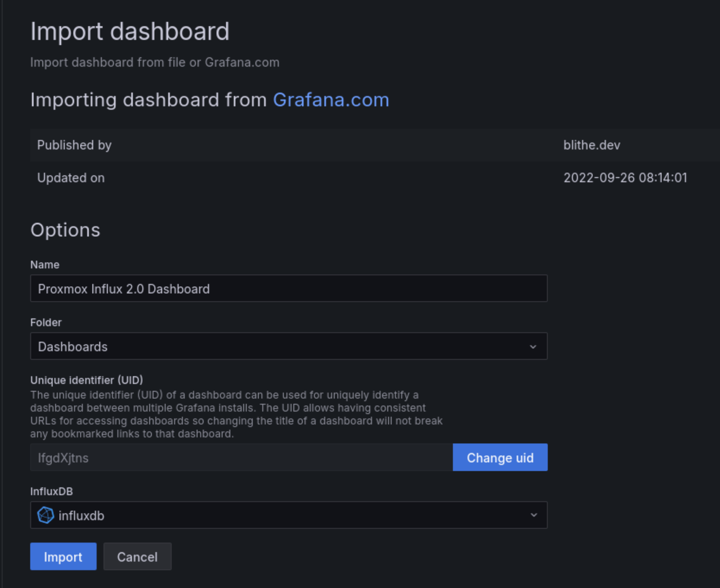Image resolution: width=720 pixels, height=588 pixels.
Task: Click the Change uid button
Action: (500, 458)
